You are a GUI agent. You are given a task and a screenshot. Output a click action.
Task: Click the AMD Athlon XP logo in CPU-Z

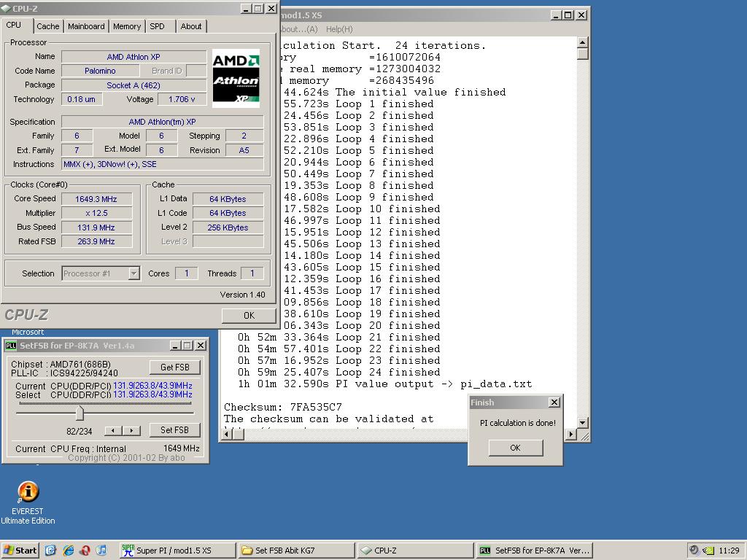(x=236, y=77)
